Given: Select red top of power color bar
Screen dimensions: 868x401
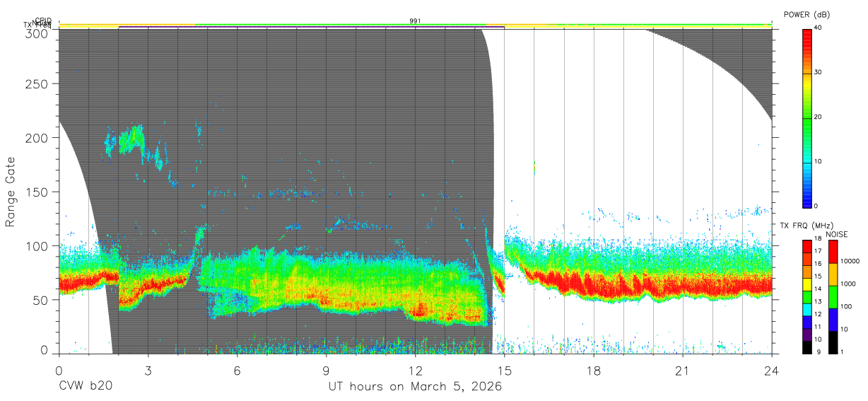Looking at the screenshot, I should coord(807,39).
